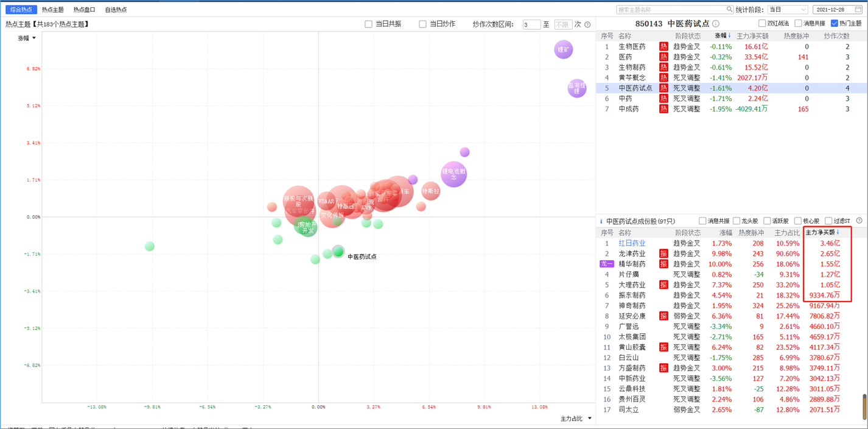Click the purple 龙一 tag beside 精华制药

coord(607,264)
